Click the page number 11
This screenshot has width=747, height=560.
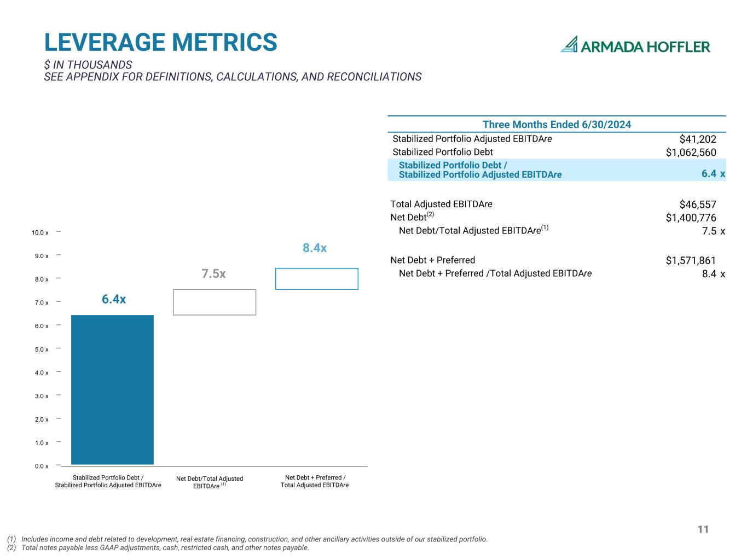pos(703,529)
